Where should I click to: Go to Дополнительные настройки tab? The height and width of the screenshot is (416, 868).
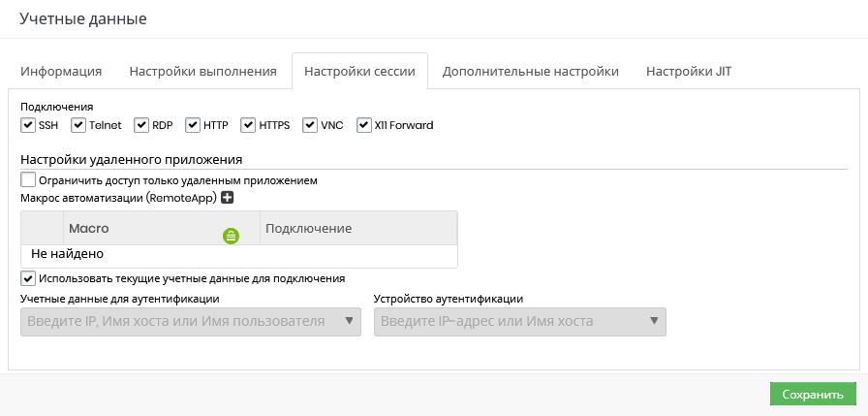click(x=531, y=71)
